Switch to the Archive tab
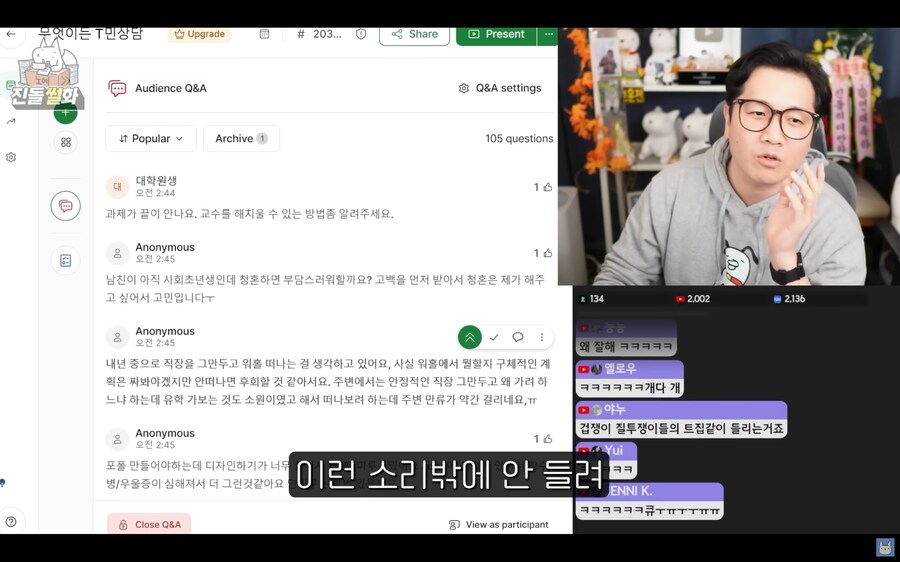 pos(241,138)
